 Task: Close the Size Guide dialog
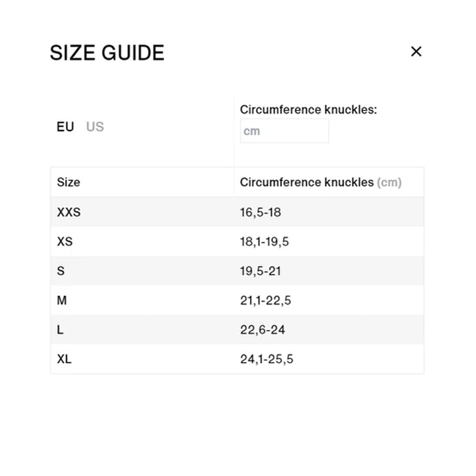point(416,51)
